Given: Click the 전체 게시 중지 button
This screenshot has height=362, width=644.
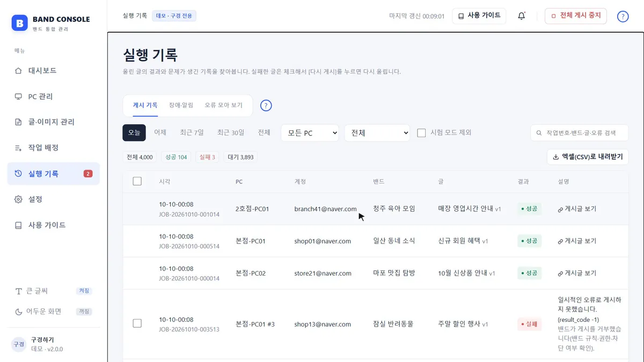Looking at the screenshot, I should [576, 16].
